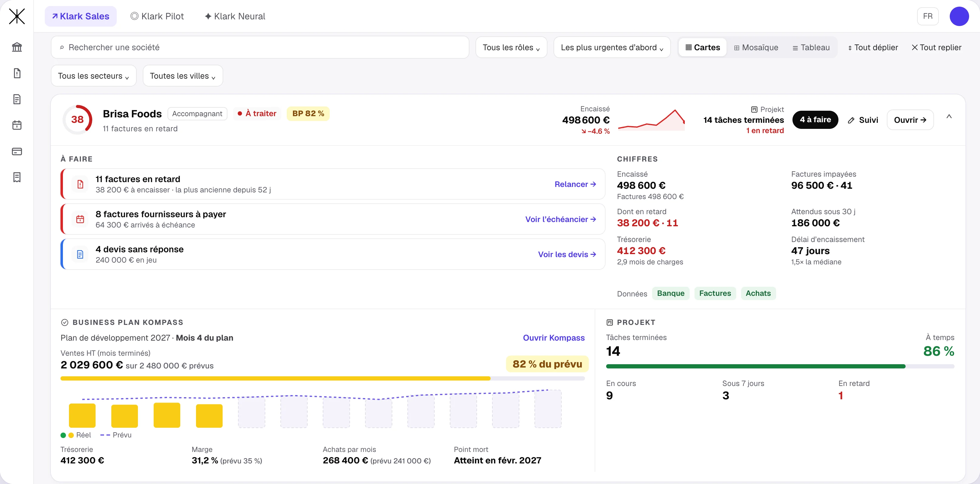This screenshot has width=980, height=484.
Task: Click the Projekt icon in the card header
Action: coord(754,110)
